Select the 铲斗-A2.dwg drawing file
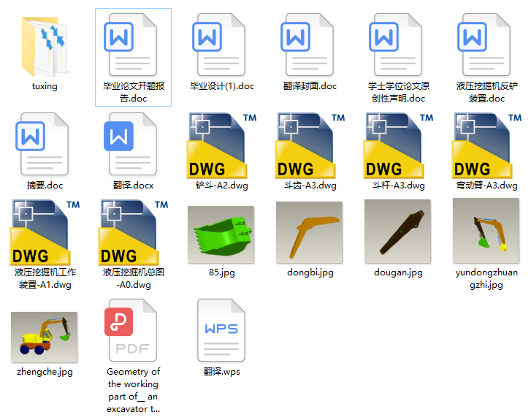 221,145
